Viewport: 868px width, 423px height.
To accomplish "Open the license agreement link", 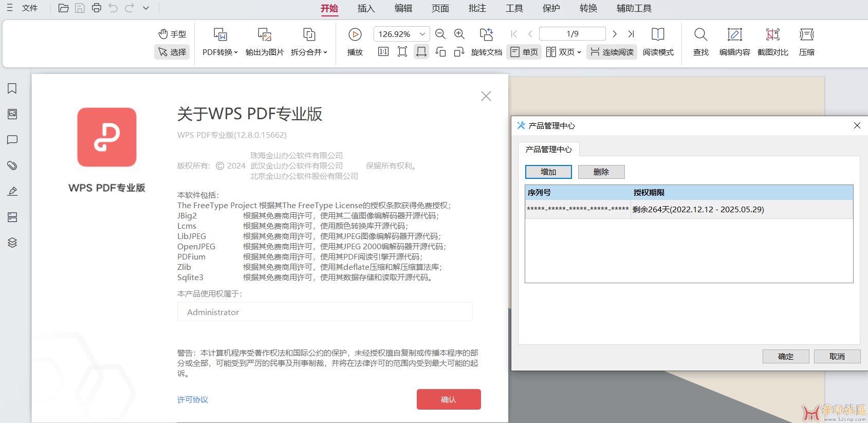I will tap(193, 400).
